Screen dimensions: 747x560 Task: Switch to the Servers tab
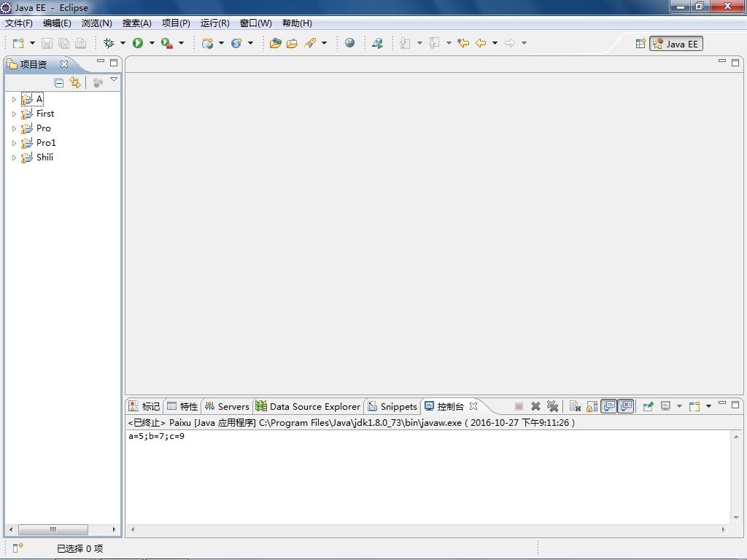228,406
